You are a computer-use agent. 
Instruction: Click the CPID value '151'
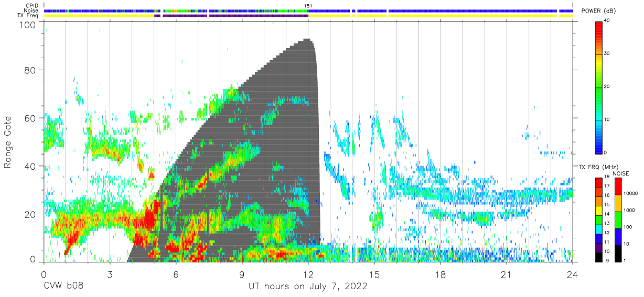(308, 6)
